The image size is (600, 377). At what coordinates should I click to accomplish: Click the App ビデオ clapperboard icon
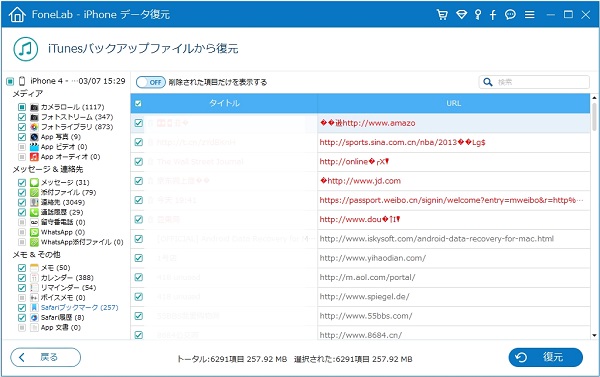[x=34, y=147]
